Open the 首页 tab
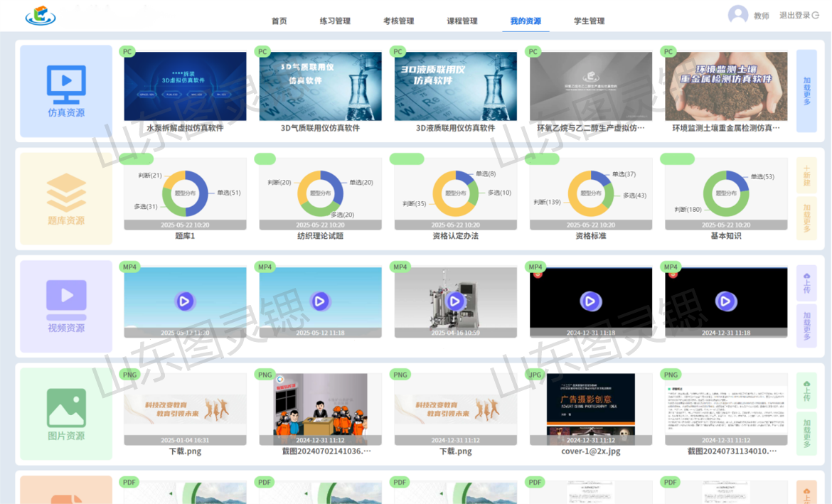The height and width of the screenshot is (504, 832). pyautogui.click(x=279, y=21)
